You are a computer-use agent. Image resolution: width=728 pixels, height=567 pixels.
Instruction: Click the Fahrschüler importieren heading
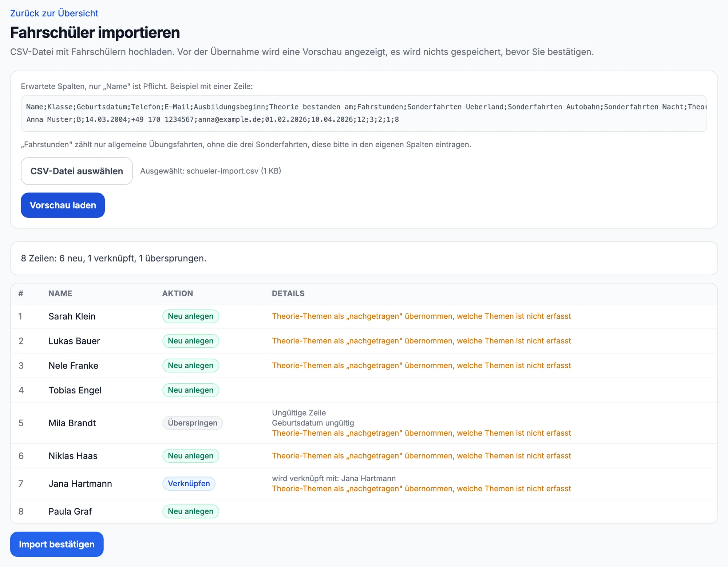click(95, 33)
